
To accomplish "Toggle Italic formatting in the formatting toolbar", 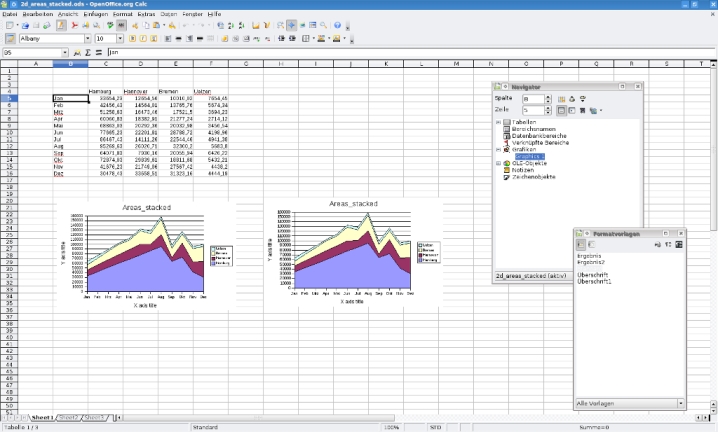I will pos(144,39).
